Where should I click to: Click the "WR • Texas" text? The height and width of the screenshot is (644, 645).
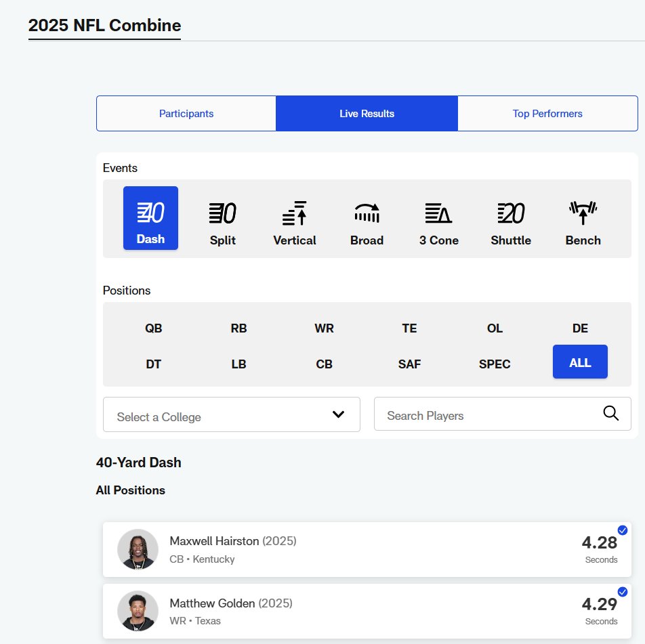pyautogui.click(x=195, y=621)
